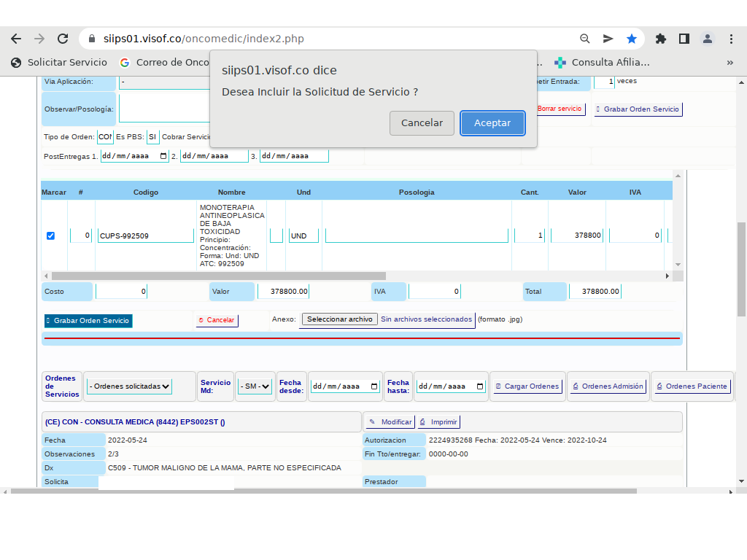Open the Solicitar Servicio bookmark
Image resolution: width=747 pixels, height=560 pixels.
coord(59,62)
